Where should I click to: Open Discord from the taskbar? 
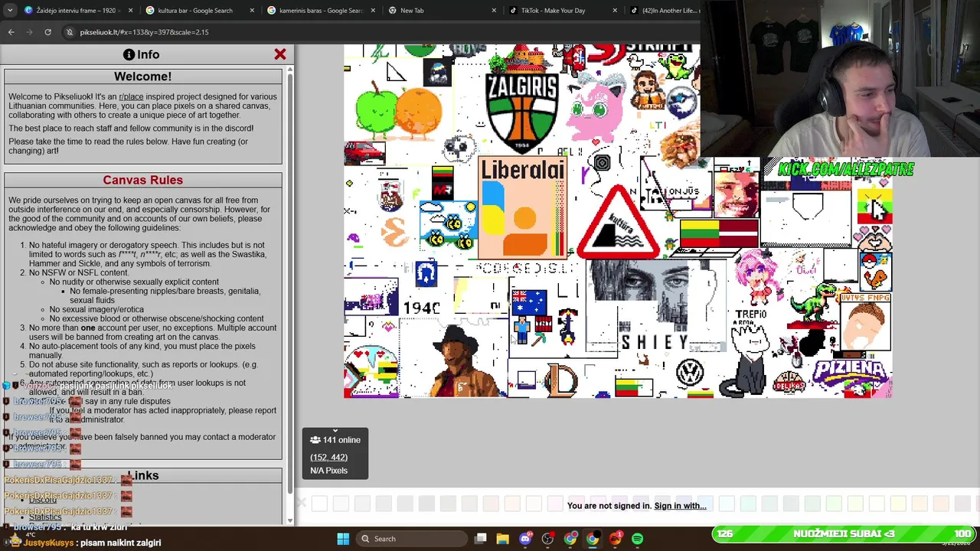pos(525,539)
